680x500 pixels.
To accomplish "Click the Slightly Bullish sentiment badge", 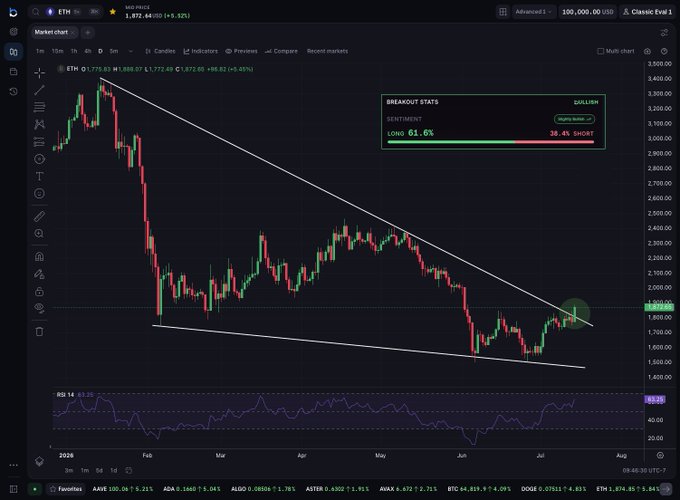I will coord(574,119).
